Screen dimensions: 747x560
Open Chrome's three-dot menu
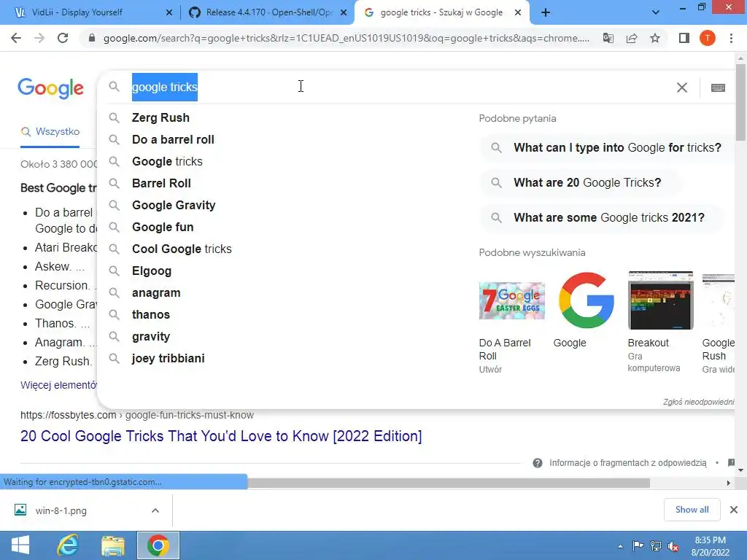731,38
